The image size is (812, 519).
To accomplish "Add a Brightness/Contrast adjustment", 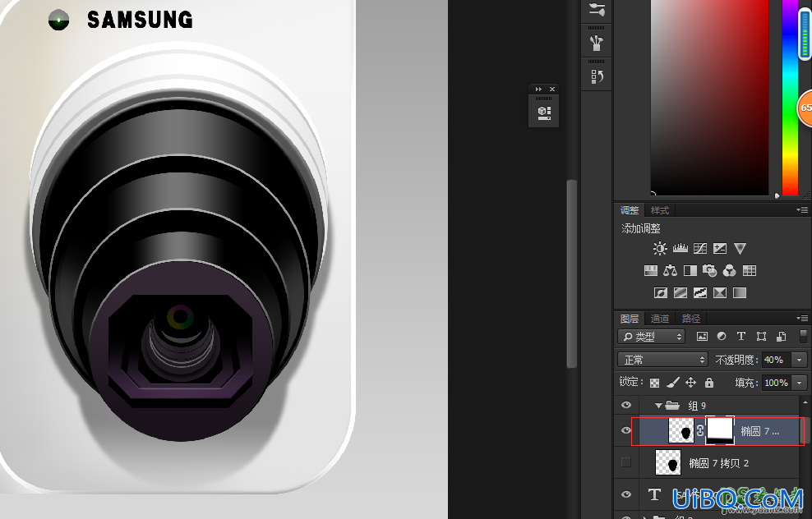I will (x=660, y=249).
